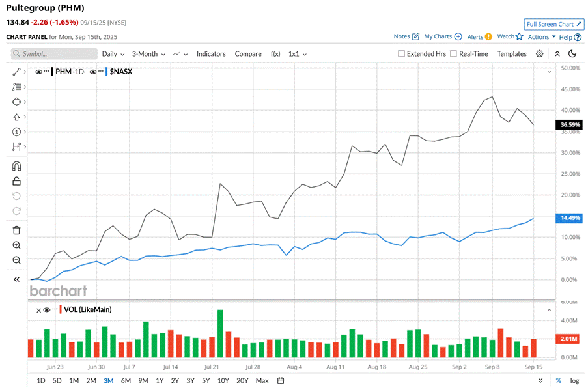Open the Templates menu

pyautogui.click(x=512, y=54)
